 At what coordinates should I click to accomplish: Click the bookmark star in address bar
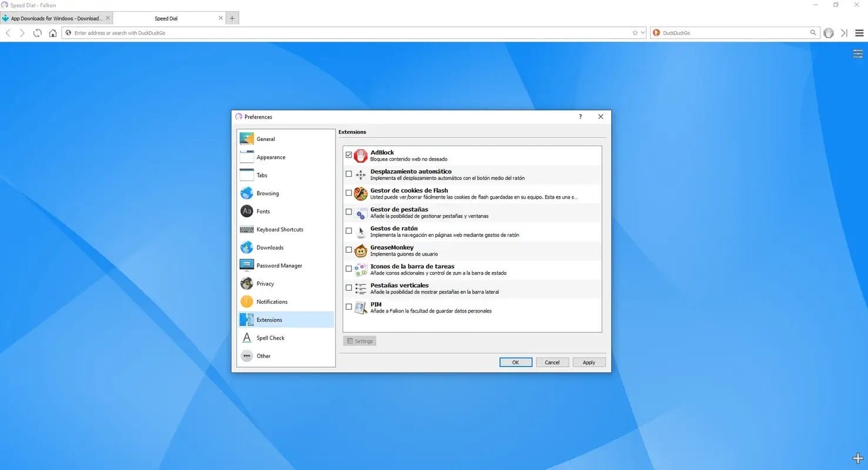pyautogui.click(x=635, y=33)
